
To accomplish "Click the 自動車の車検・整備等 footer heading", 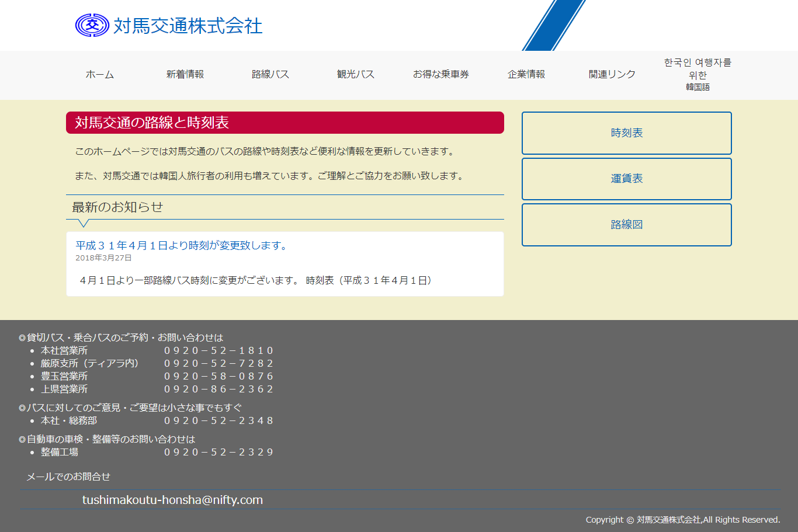I will click(107, 439).
